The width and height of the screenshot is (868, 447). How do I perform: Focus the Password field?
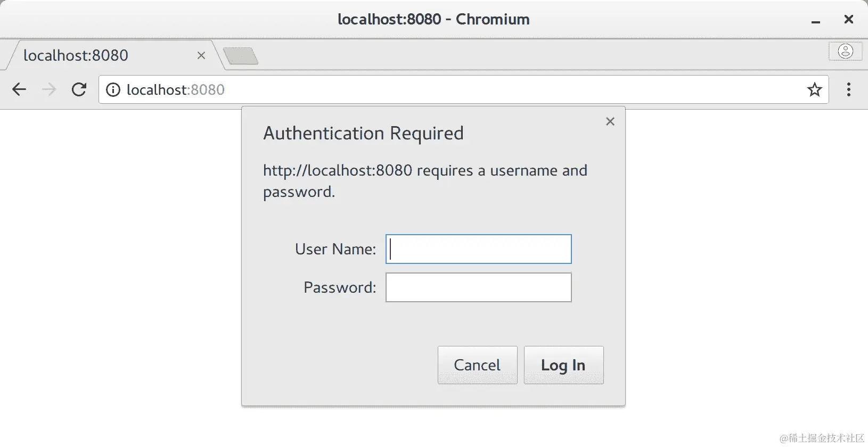point(478,287)
